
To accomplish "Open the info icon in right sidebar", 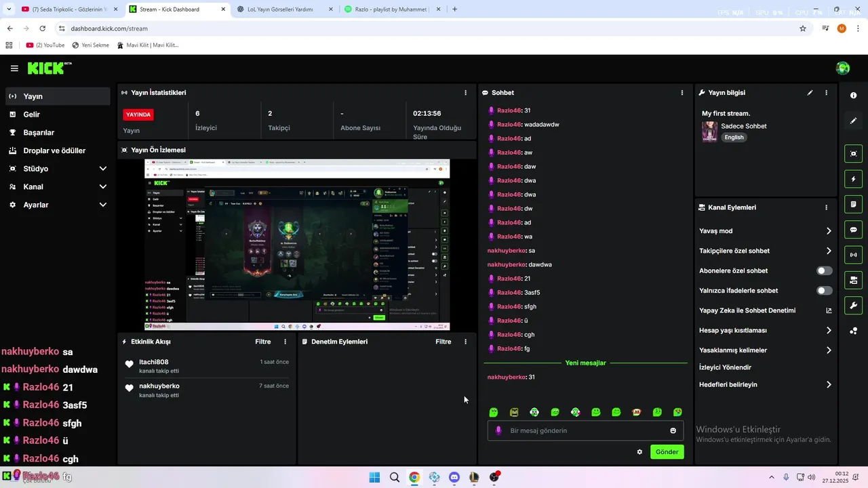I will pos(854,96).
